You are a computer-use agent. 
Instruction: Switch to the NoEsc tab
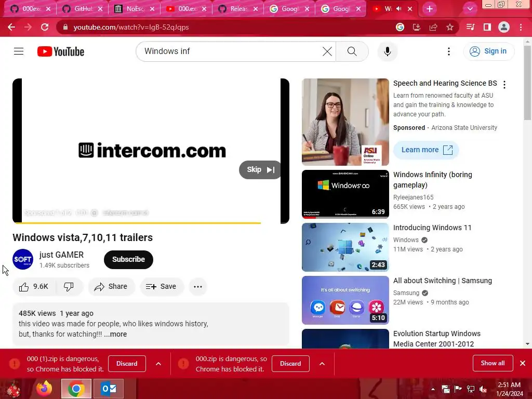click(x=135, y=9)
